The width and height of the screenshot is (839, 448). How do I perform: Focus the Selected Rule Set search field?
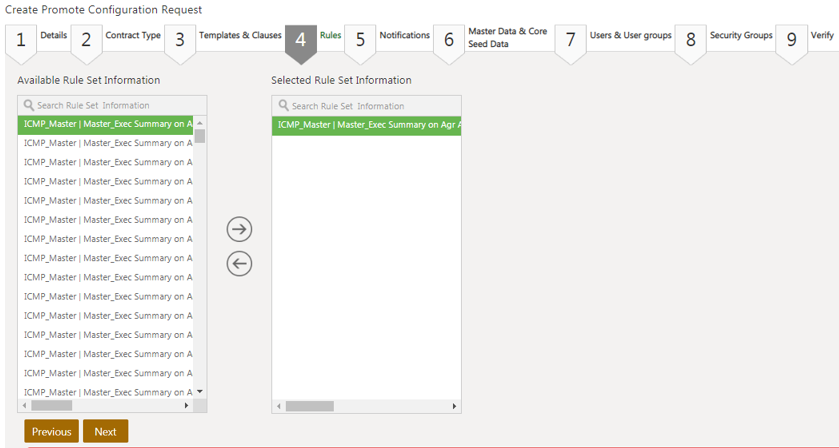(370, 106)
